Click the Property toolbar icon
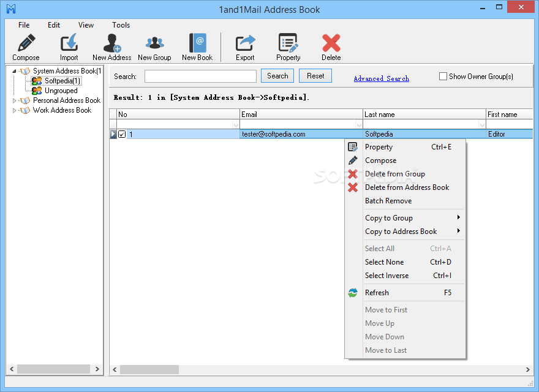Image resolution: width=539 pixels, height=392 pixels. coord(288,43)
